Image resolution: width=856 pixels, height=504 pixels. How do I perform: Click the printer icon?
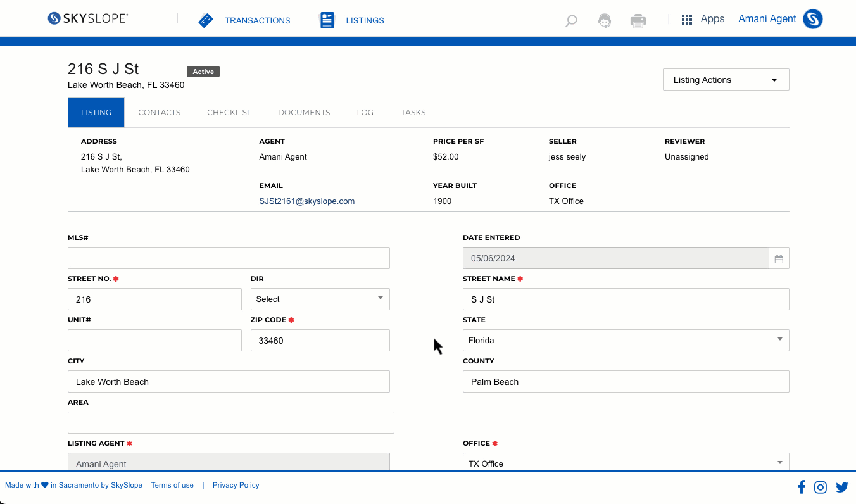[638, 21]
